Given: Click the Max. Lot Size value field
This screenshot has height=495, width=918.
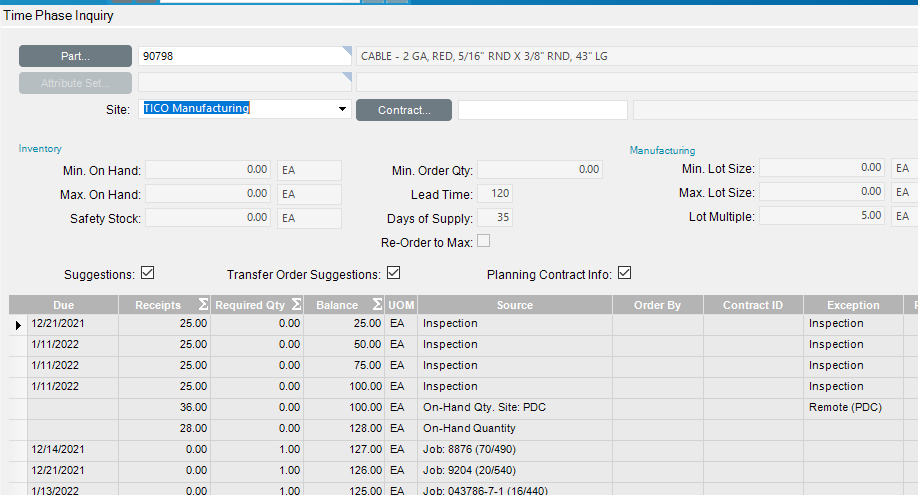Looking at the screenshot, I should (822, 192).
